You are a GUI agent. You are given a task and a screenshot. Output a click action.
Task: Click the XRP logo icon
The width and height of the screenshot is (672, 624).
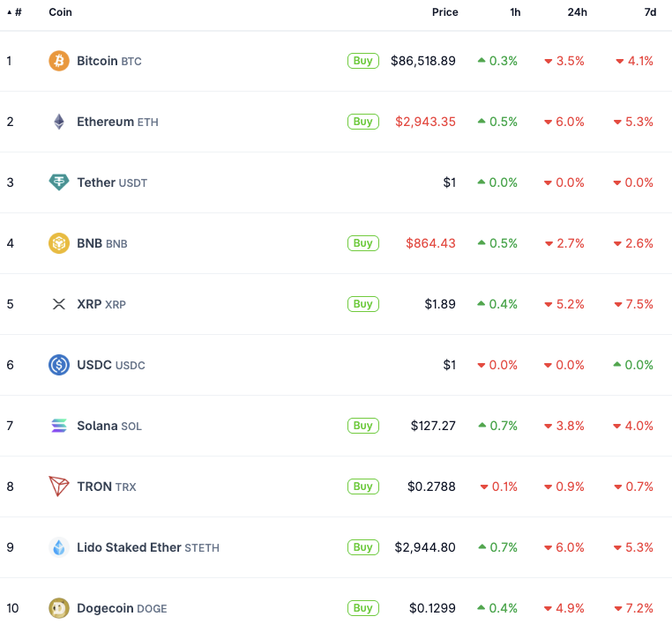click(x=59, y=304)
